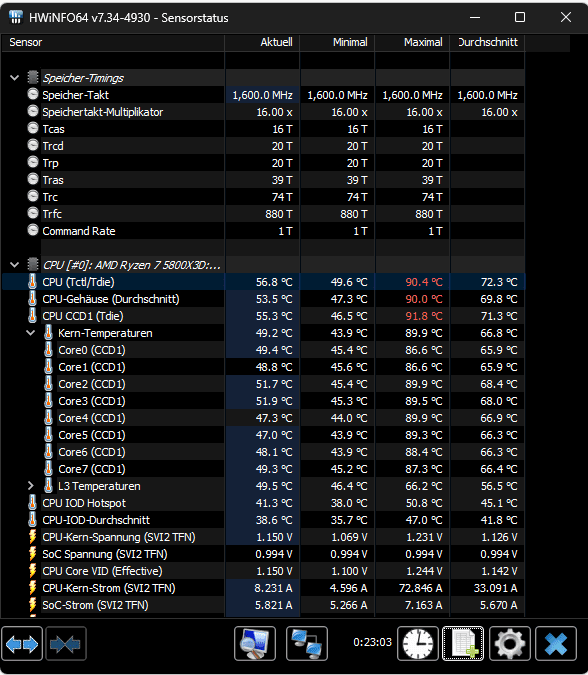Click the Aktuell column header
Image resolution: width=588 pixels, height=675 pixels.
(x=262, y=42)
